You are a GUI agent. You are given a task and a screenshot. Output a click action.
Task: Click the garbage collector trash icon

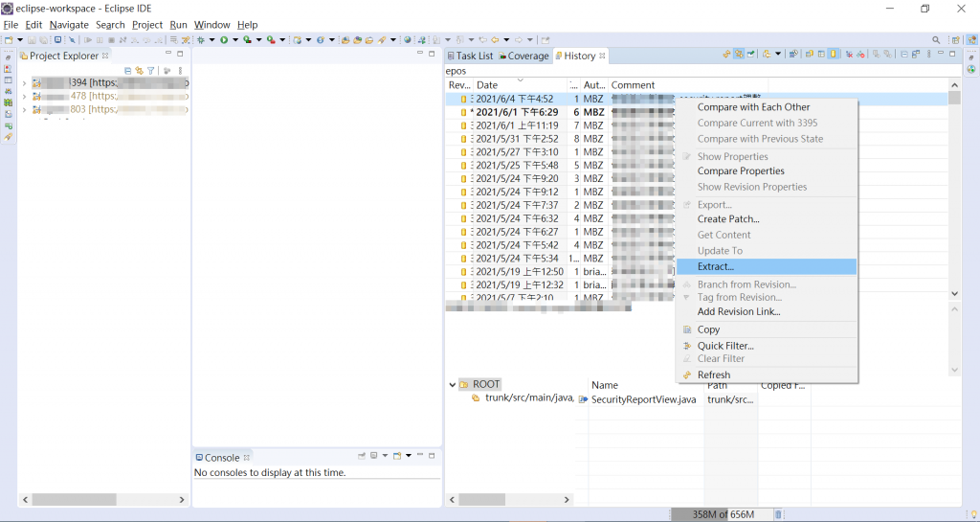point(778,514)
